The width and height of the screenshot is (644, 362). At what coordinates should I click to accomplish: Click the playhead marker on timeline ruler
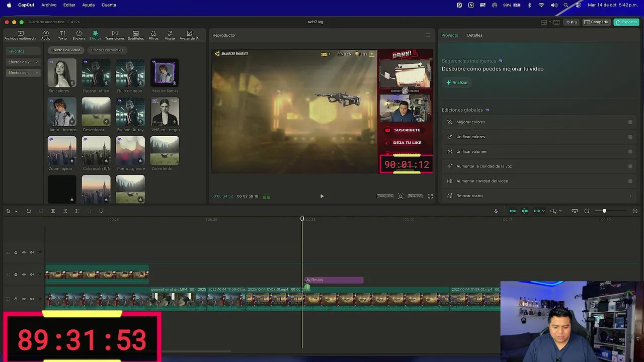302,219
